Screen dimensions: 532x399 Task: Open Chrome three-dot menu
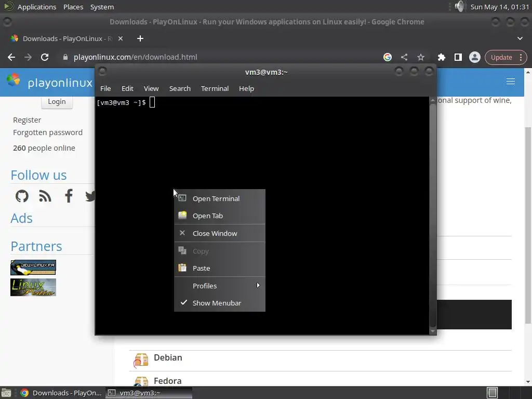[521, 57]
